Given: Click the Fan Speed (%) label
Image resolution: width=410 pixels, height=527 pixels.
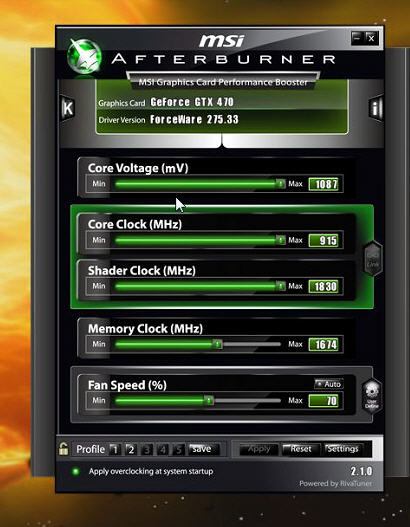Looking at the screenshot, I should point(127,385).
